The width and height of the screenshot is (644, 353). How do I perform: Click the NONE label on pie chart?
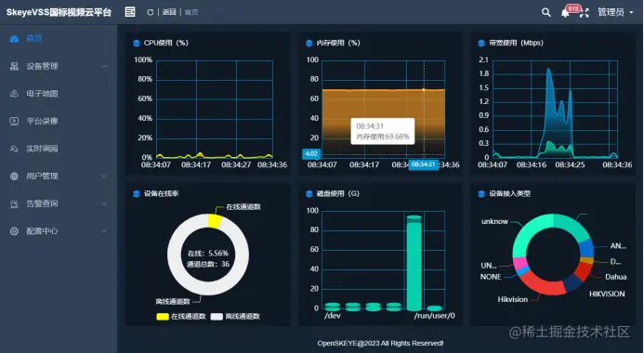(491, 277)
